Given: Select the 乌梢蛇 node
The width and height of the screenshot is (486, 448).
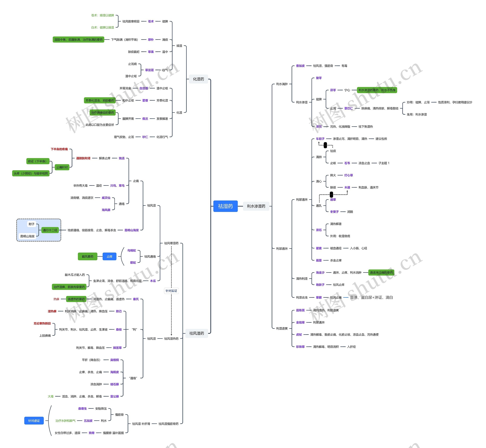Looking at the screenshot, I should [x=132, y=250].
